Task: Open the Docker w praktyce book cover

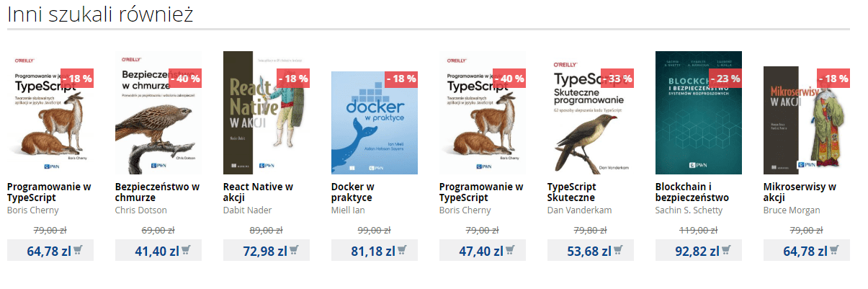Action: pyautogui.click(x=375, y=123)
